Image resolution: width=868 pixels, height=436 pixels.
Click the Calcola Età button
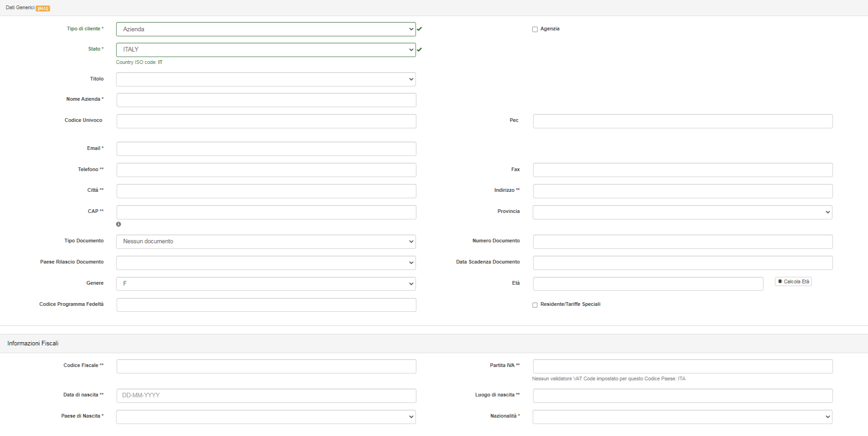point(793,281)
